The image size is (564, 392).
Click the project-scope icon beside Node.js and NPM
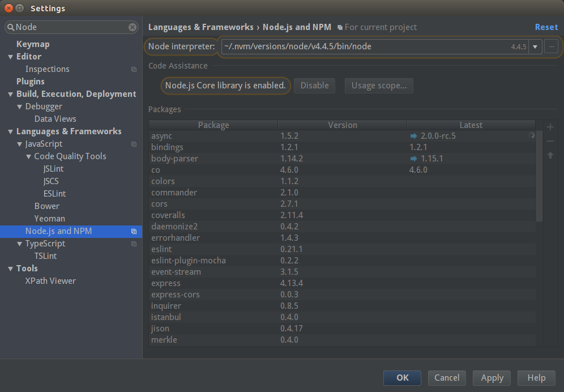[x=134, y=232]
